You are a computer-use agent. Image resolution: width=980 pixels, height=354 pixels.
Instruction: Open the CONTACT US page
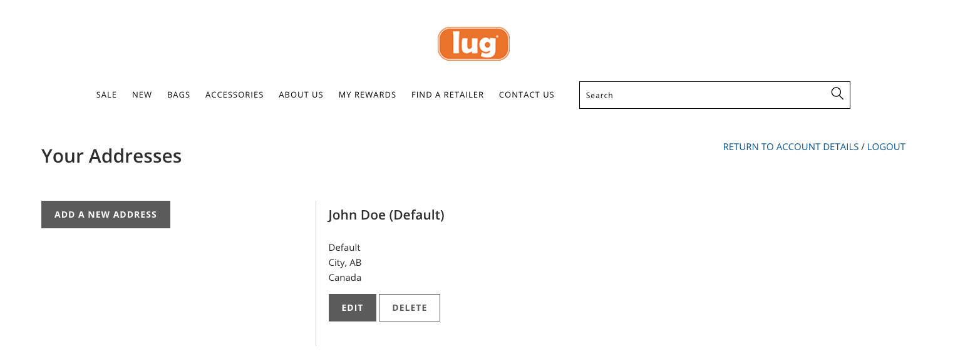point(527,95)
